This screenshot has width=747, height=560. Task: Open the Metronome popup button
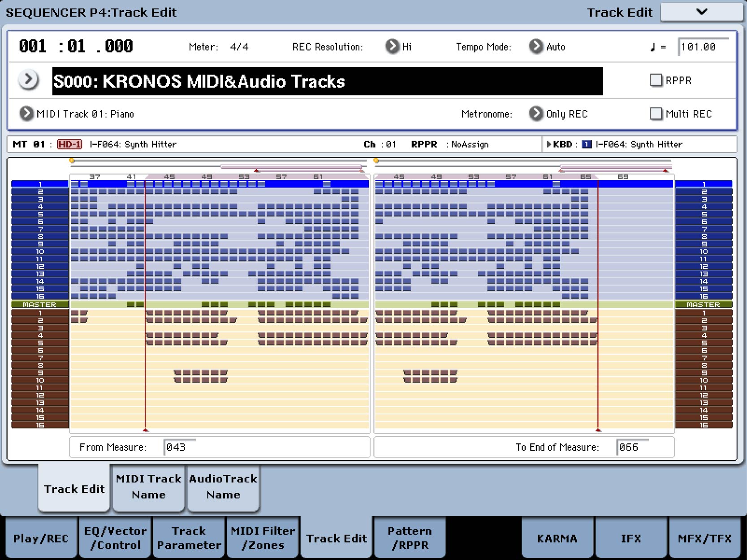[536, 114]
